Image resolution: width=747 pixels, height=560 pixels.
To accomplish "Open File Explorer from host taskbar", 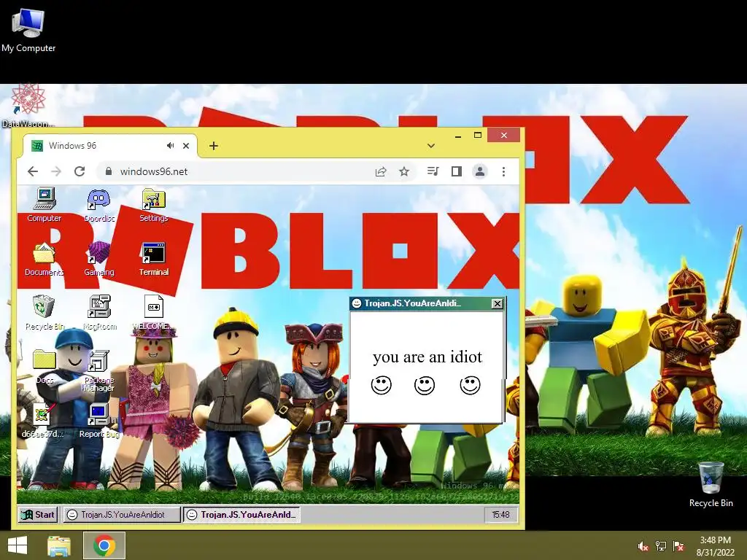I will coord(59,545).
